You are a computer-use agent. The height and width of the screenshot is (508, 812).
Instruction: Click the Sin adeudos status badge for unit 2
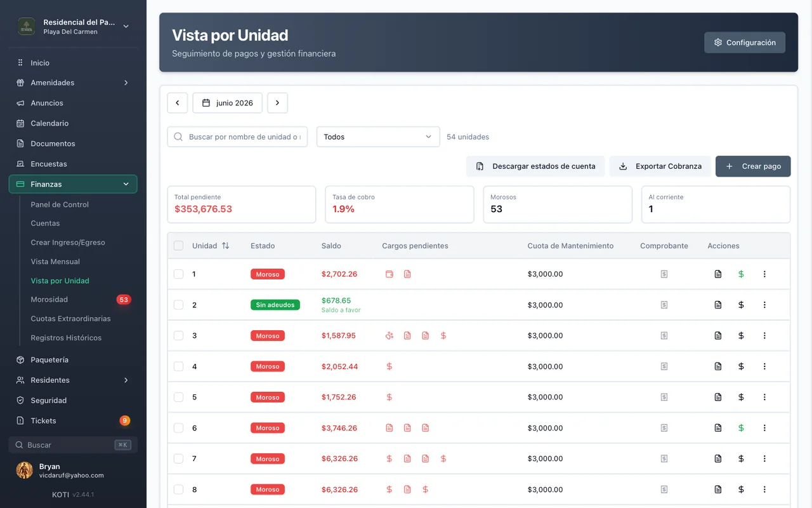point(275,305)
